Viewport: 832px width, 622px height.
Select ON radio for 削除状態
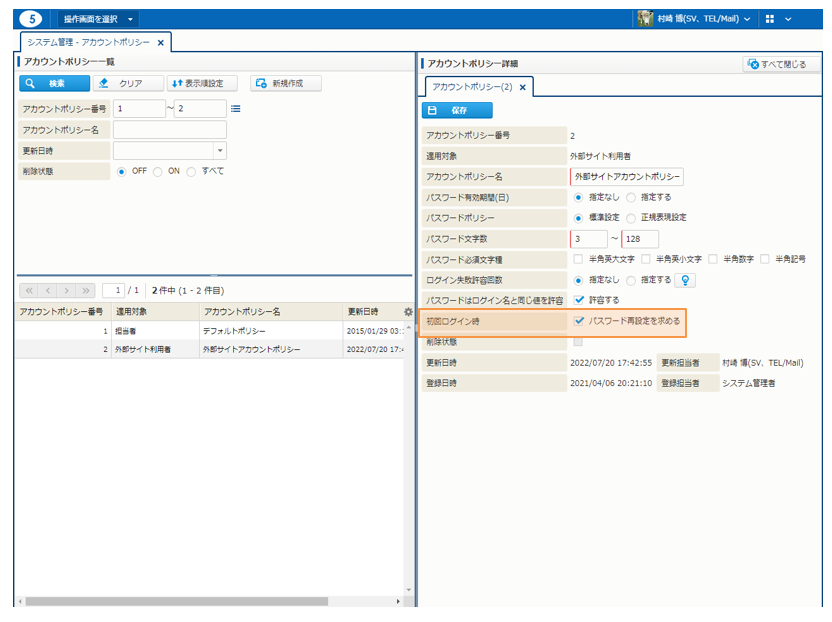(x=159, y=171)
